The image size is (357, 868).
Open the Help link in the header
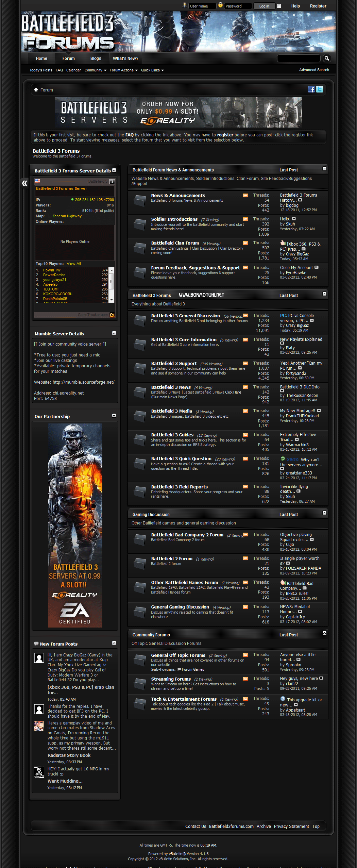(295, 6)
